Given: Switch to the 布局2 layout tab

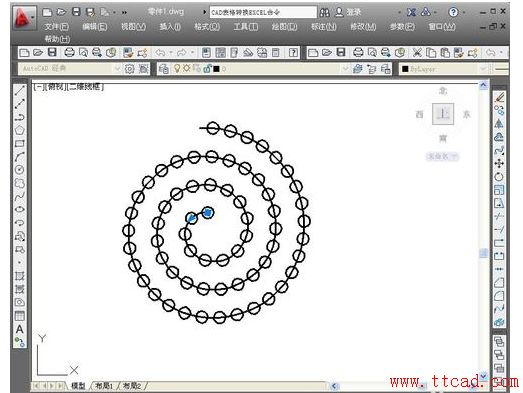Looking at the screenshot, I should (132, 386).
